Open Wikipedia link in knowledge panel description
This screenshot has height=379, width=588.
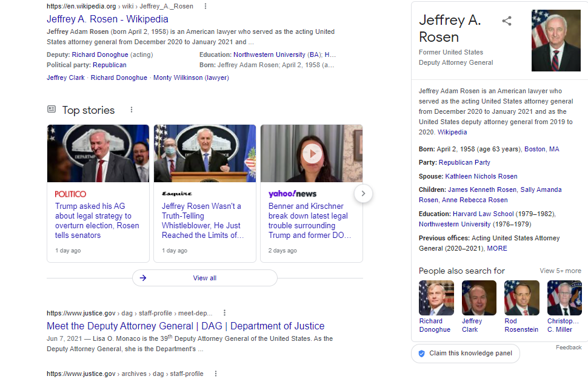pos(452,132)
